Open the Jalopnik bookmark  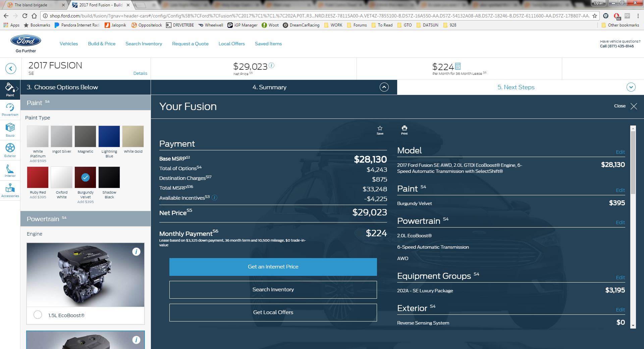click(115, 25)
